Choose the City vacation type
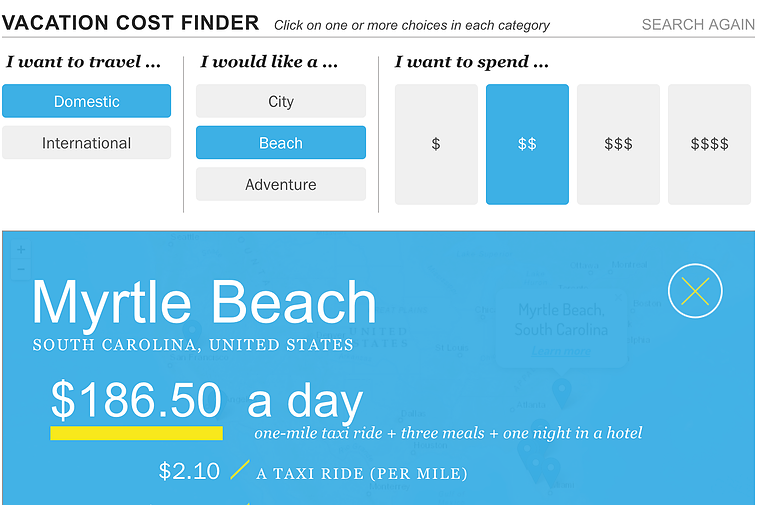Viewport: 759px width, 505px height. point(281,101)
